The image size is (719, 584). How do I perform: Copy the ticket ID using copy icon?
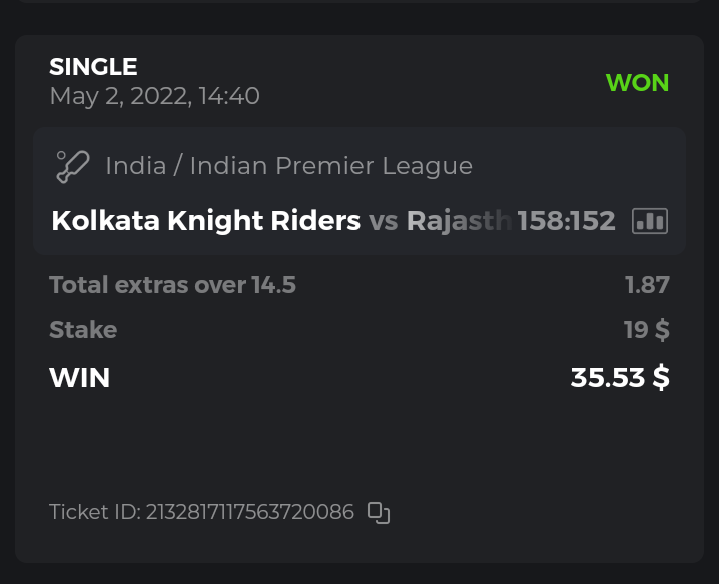click(x=379, y=513)
